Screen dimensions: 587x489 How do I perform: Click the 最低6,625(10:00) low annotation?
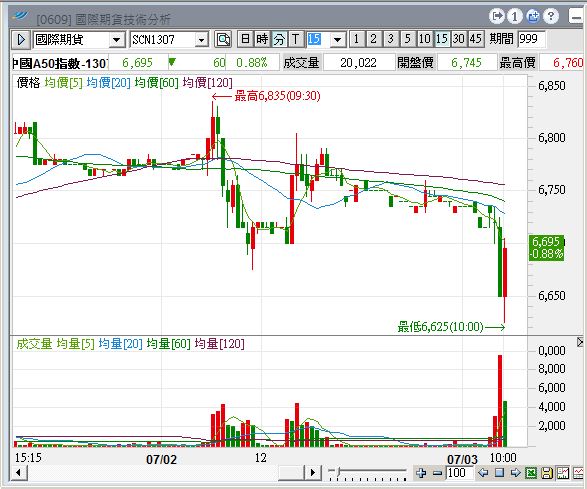pyautogui.click(x=440, y=326)
